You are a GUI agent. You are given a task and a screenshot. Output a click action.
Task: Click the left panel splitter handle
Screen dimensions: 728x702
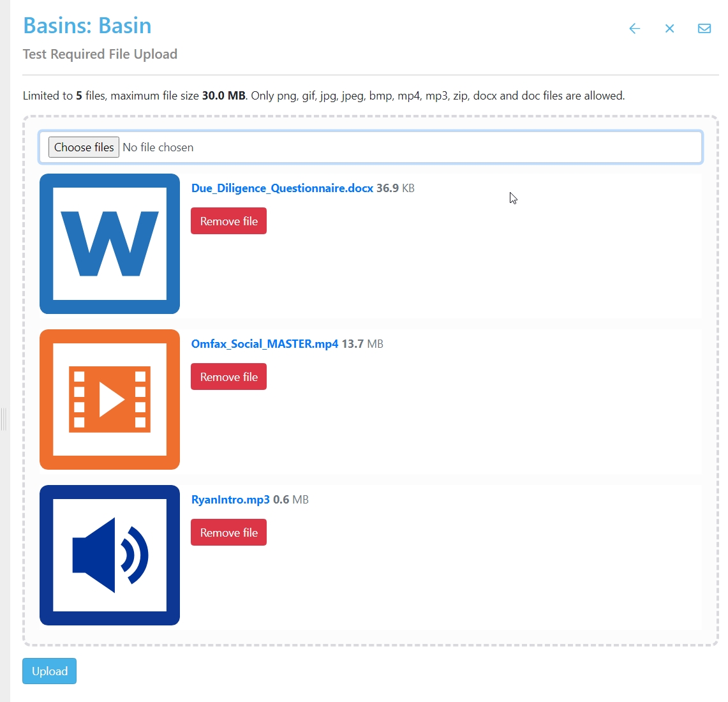[x=4, y=419]
